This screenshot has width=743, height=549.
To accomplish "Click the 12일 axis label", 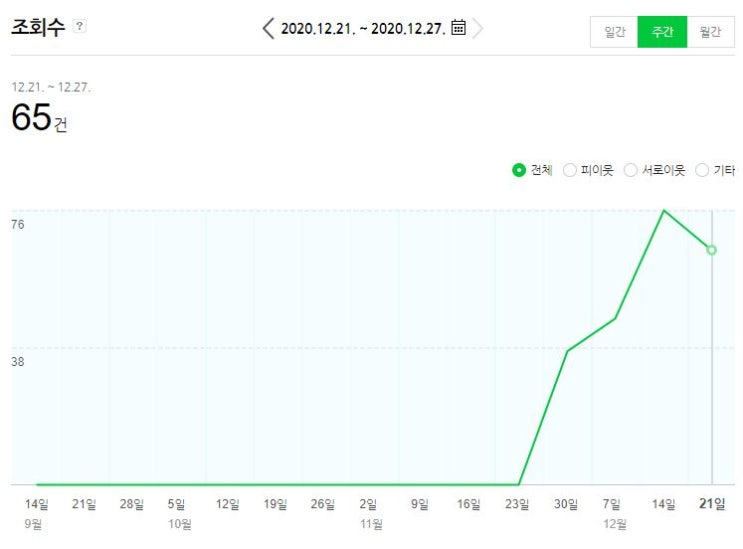I will 227,504.
